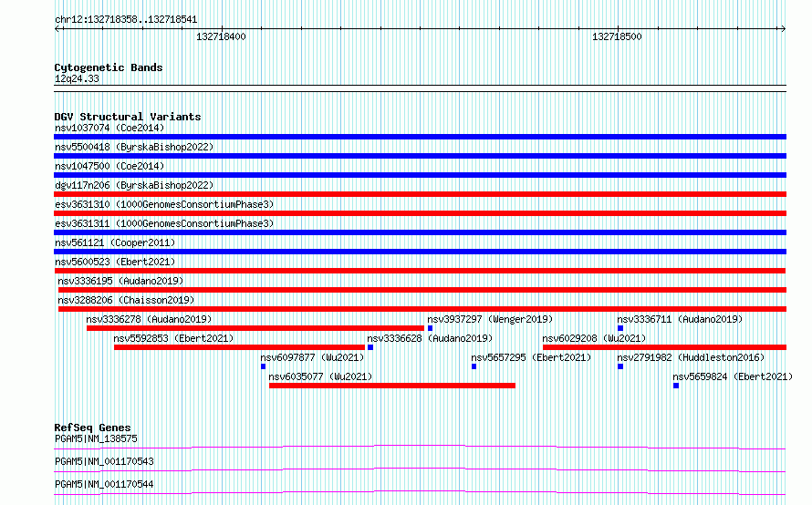Click the blue nsv1047500 variant bar
This screenshot has width=812, height=505.
[x=420, y=175]
